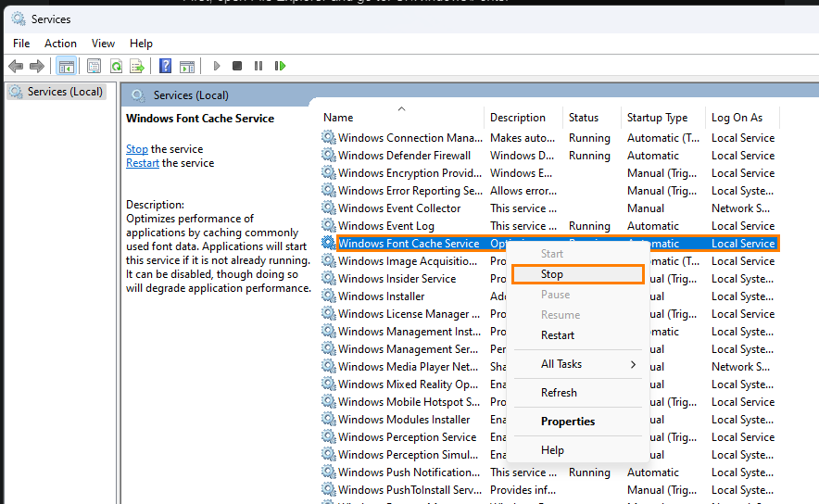Select the Windows Error Reporting Service row

549,191
